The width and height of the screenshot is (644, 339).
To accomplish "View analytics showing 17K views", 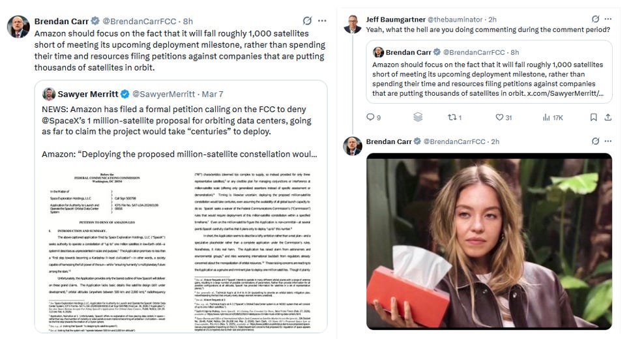I will click(x=553, y=117).
